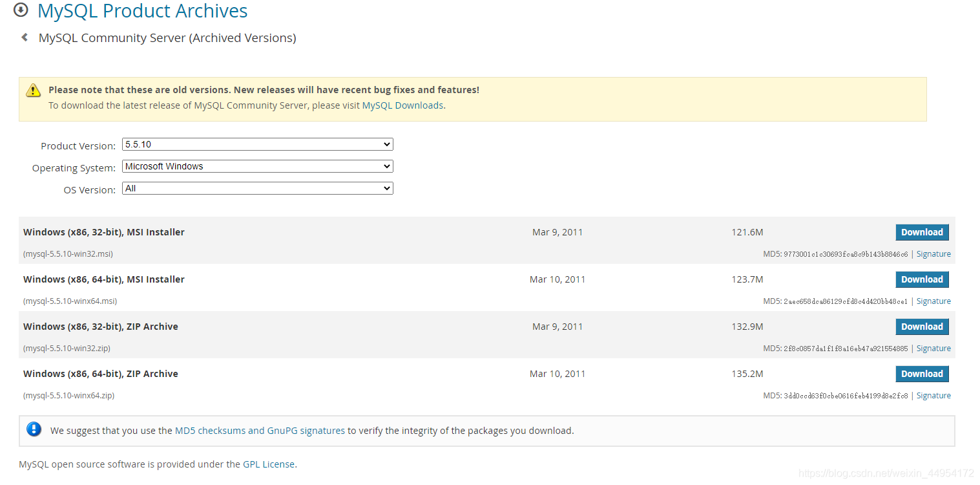The height and width of the screenshot is (485, 980).
Task: Click the yellow warning triangle icon
Action: 33,91
